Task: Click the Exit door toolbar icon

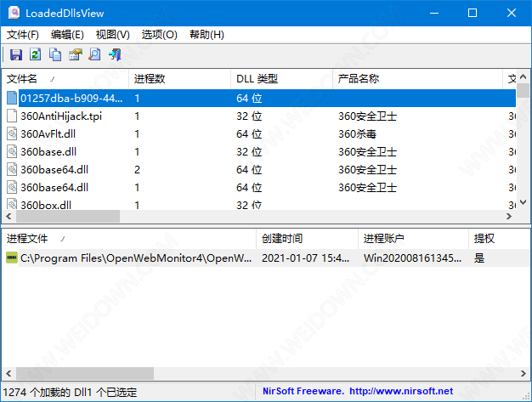Action: click(x=115, y=54)
